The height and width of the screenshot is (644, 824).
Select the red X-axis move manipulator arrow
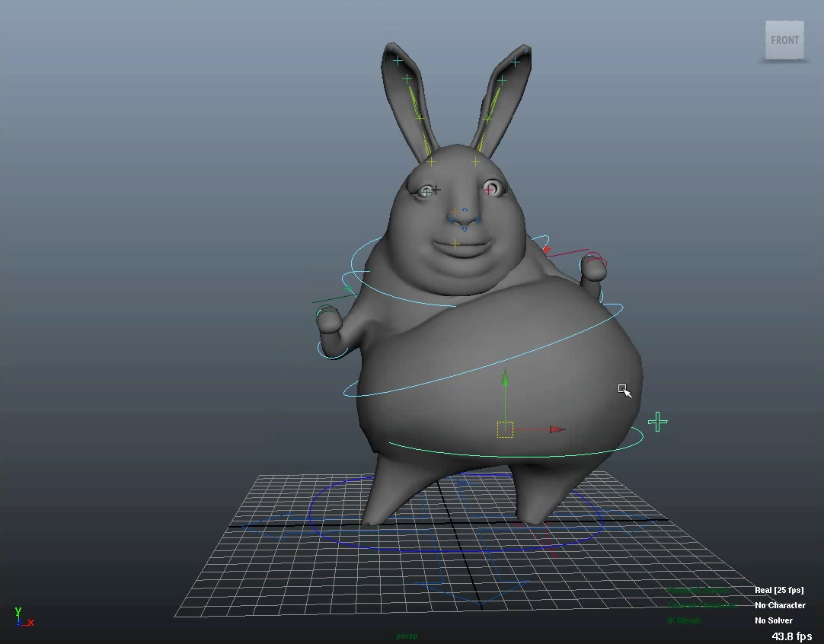click(557, 429)
